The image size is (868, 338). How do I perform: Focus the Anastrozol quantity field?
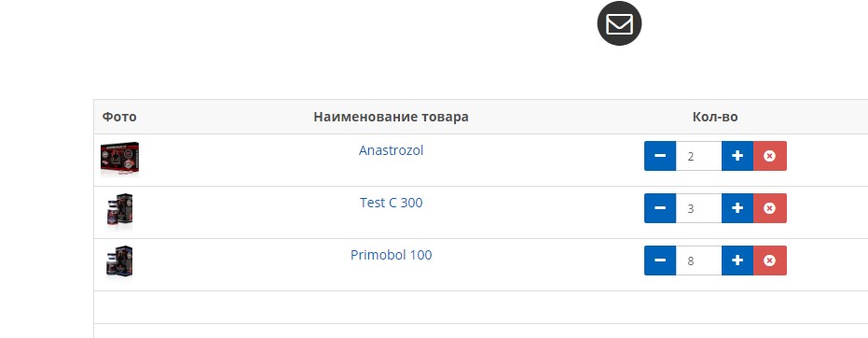point(698,156)
